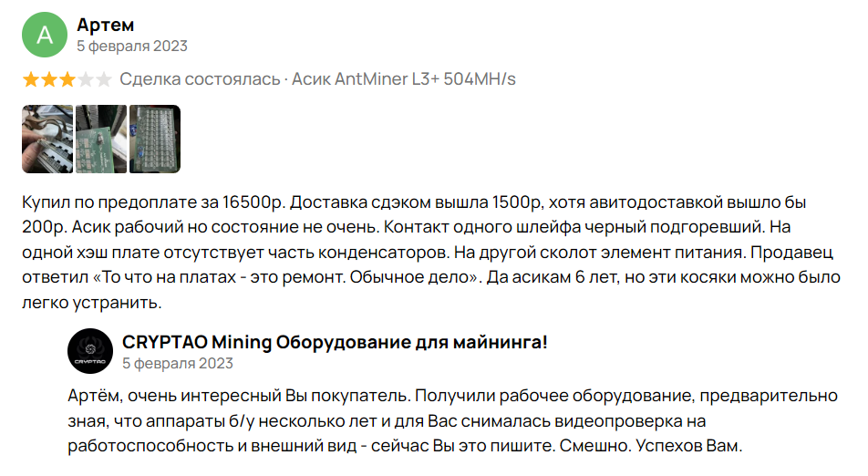Click the 'Сделка состоялась' status label
868x476 pixels.
200,79
